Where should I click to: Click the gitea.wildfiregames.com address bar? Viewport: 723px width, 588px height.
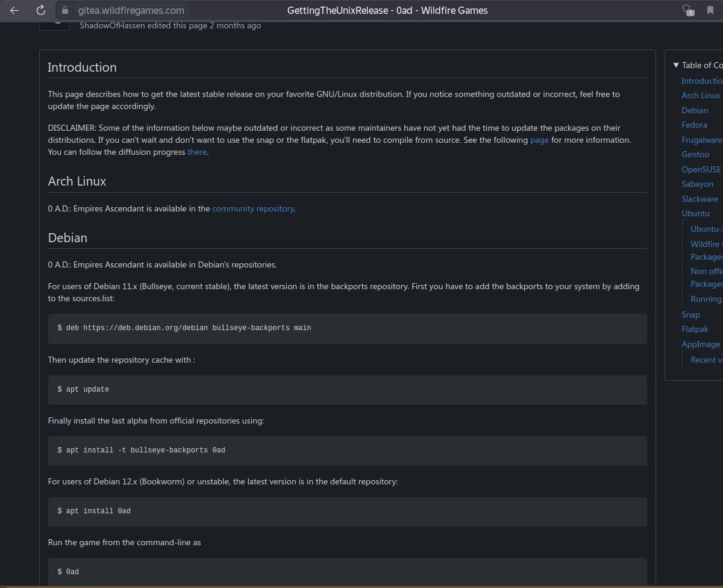point(131,10)
